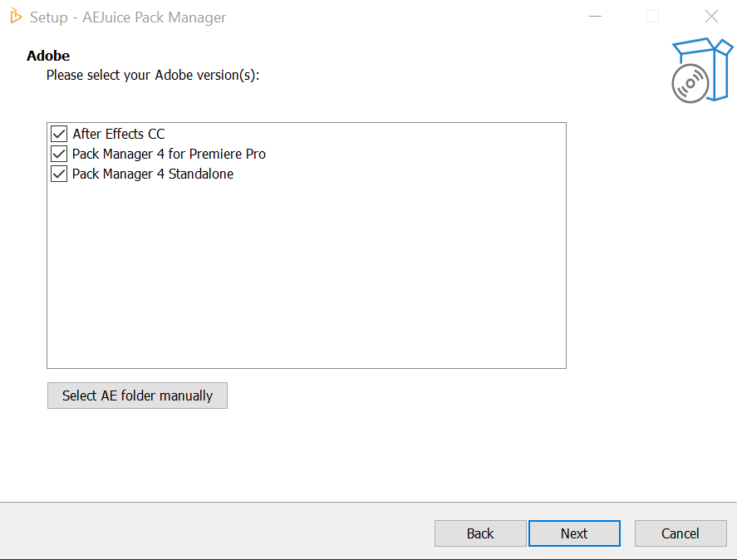Uncheck the After Effects CC checkbox
This screenshot has width=737, height=560.
[59, 134]
